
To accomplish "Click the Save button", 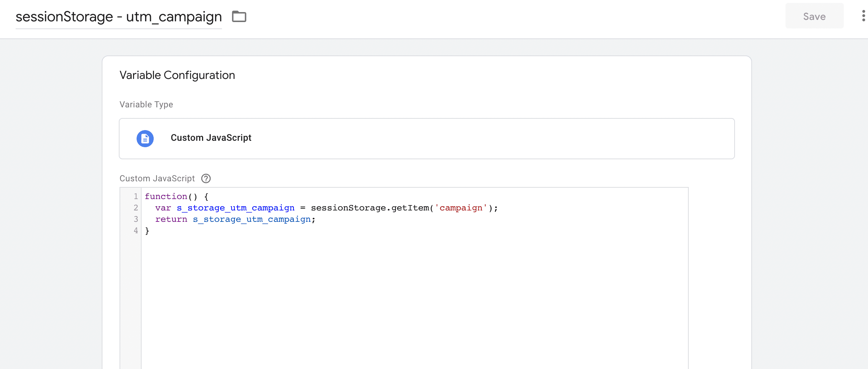I will [x=814, y=16].
